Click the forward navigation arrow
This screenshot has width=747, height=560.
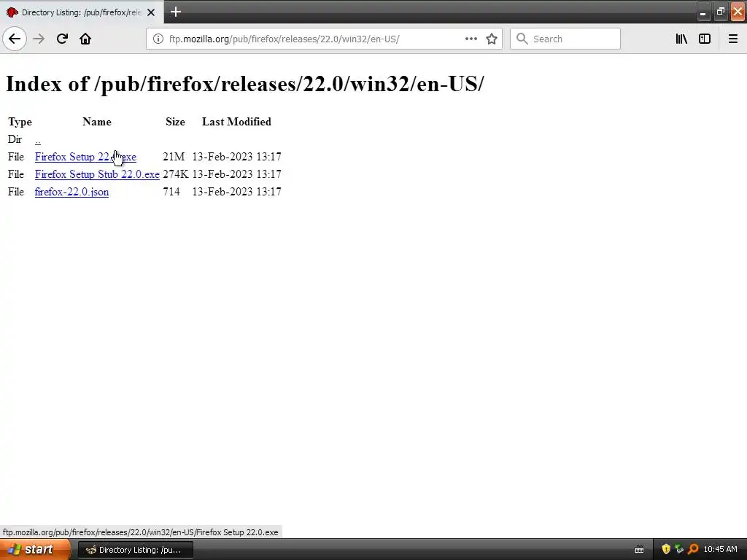[x=39, y=39]
